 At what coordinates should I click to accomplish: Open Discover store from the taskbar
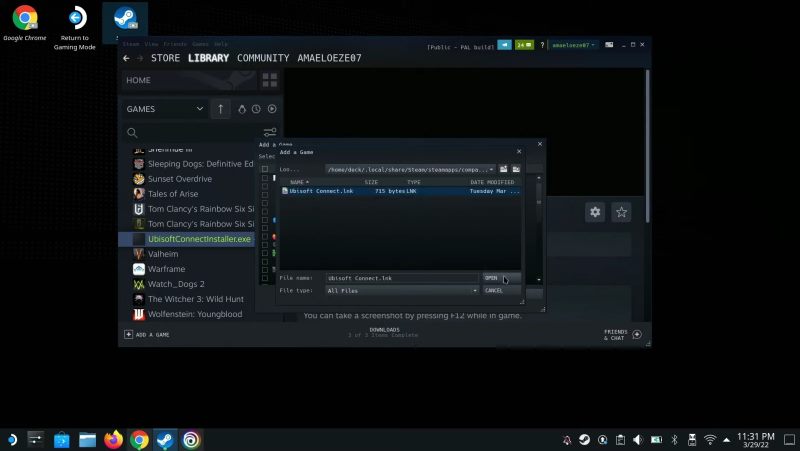pyautogui.click(x=62, y=440)
